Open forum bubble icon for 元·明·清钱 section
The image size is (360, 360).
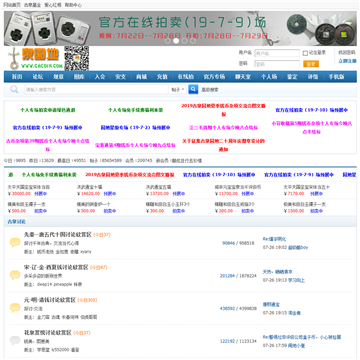coord(15,307)
